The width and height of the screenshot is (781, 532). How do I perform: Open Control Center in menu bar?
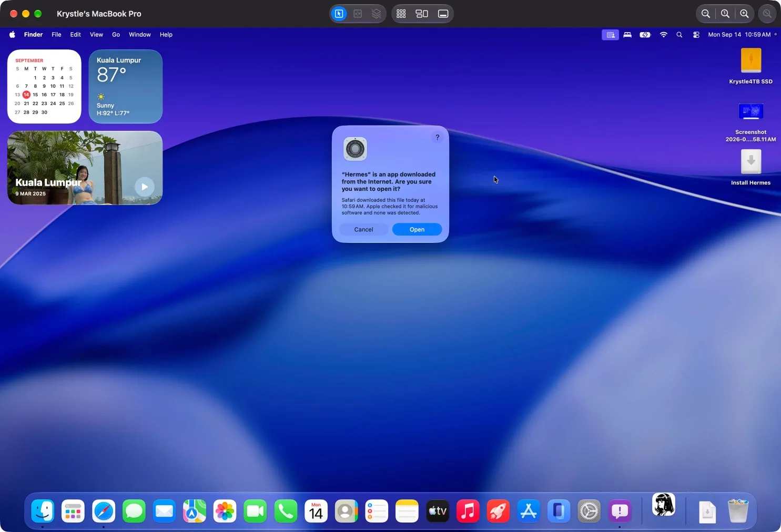696,35
